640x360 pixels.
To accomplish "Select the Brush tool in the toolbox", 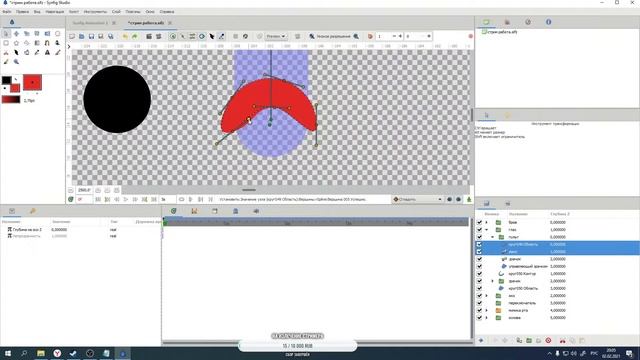I will [x=6, y=62].
